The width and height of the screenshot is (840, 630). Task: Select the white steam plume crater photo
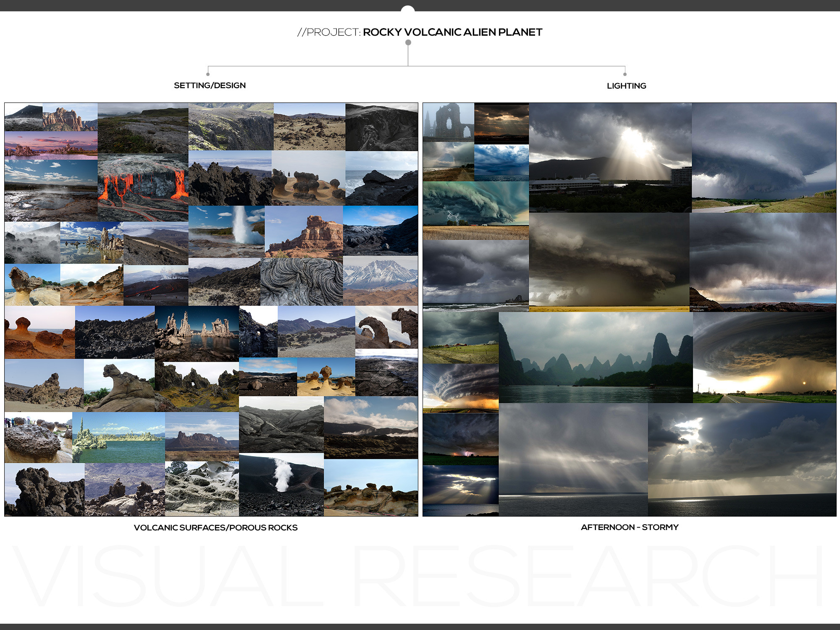[x=281, y=485]
